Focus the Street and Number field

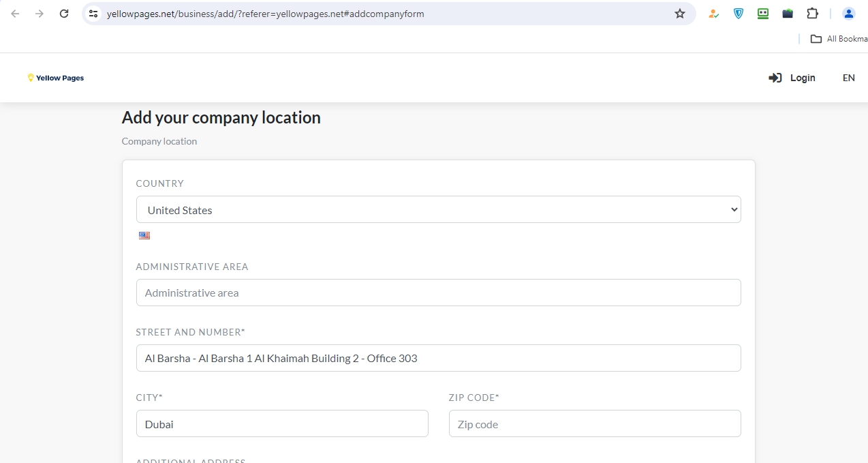[x=438, y=358]
